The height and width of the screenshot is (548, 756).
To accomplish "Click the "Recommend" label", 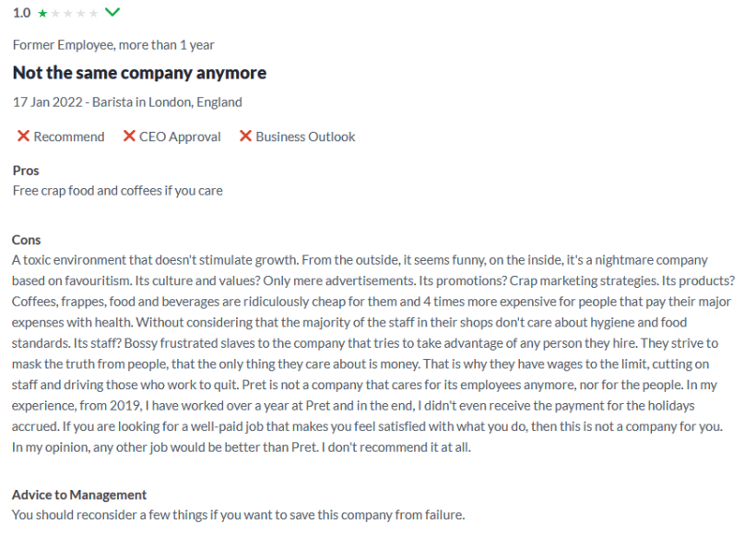I will click(69, 137).
